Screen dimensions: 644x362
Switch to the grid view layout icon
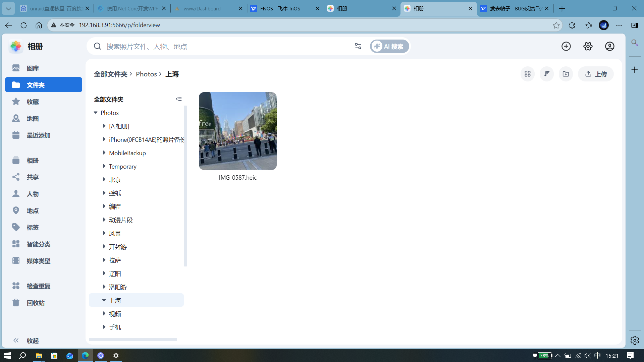[x=528, y=74]
